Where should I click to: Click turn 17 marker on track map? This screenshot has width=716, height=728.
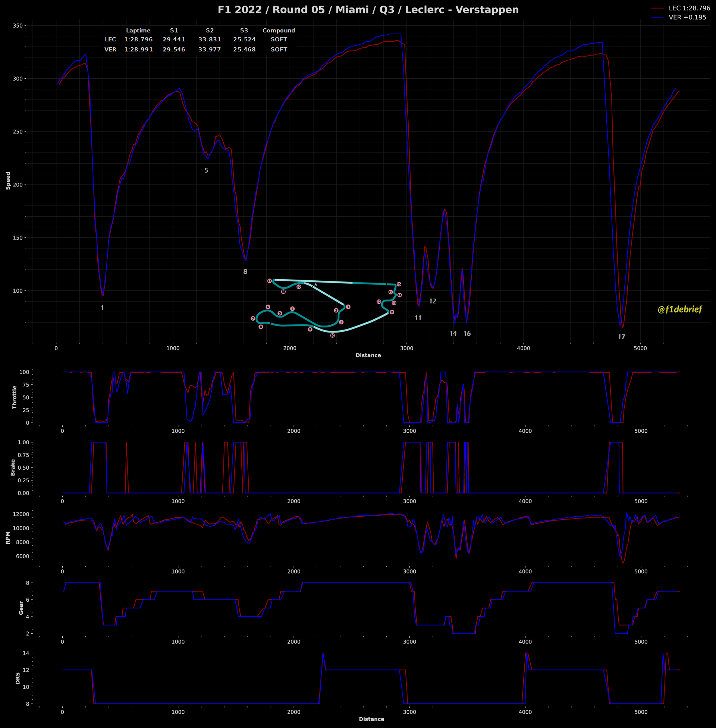[270, 281]
